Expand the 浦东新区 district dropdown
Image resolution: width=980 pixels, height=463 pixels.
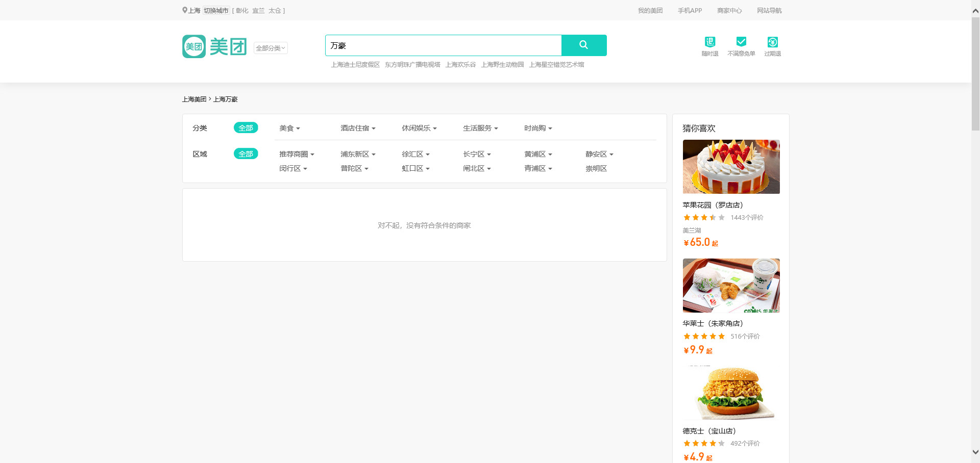click(x=357, y=155)
